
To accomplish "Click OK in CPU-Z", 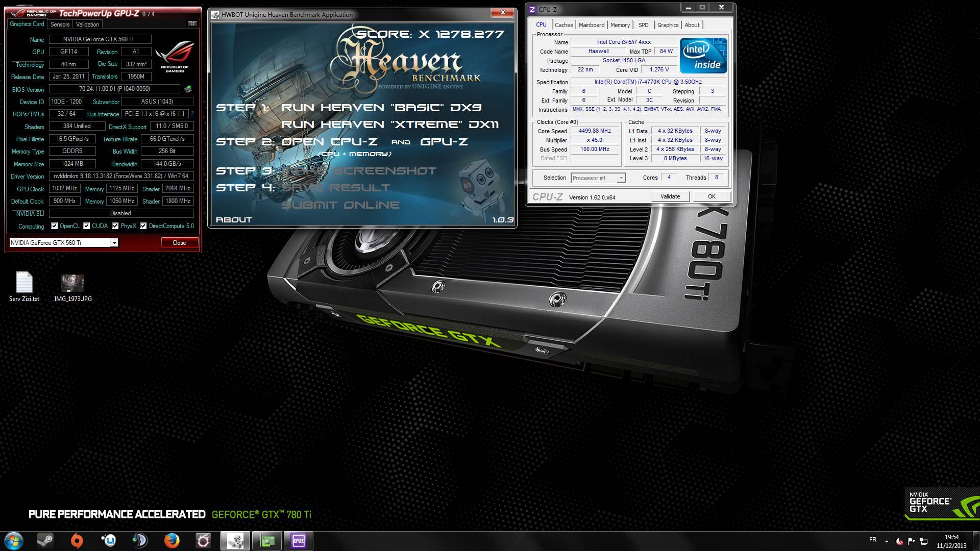I will coord(712,196).
